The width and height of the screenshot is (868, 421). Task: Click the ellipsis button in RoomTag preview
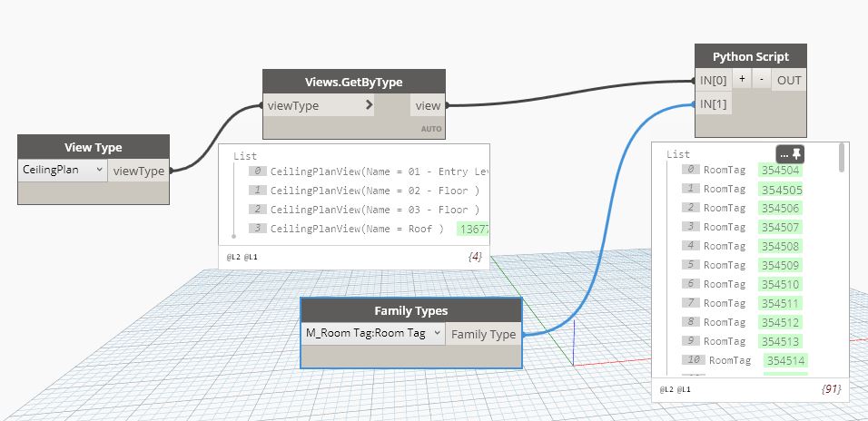784,155
